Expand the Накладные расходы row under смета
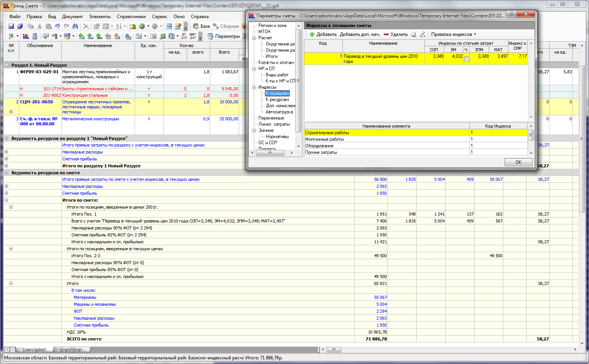This screenshot has height=364, width=589. coord(6,186)
